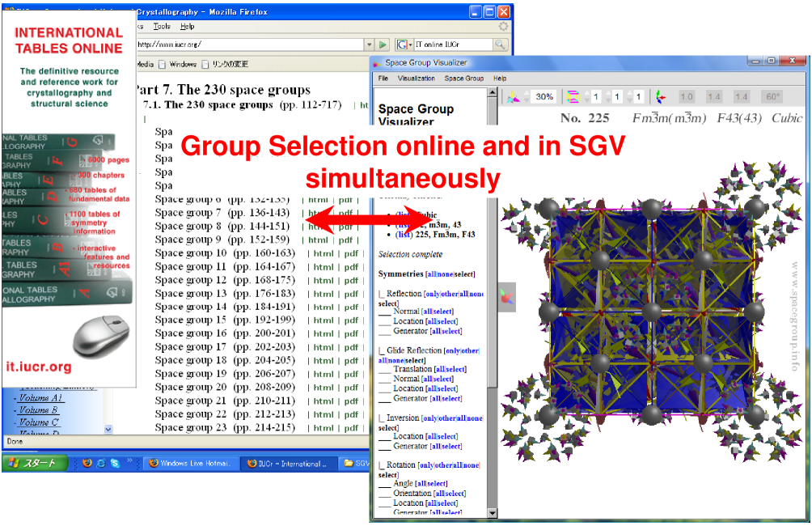Toggle the Reflection symmetry marker
The image size is (812, 526).
(381, 294)
